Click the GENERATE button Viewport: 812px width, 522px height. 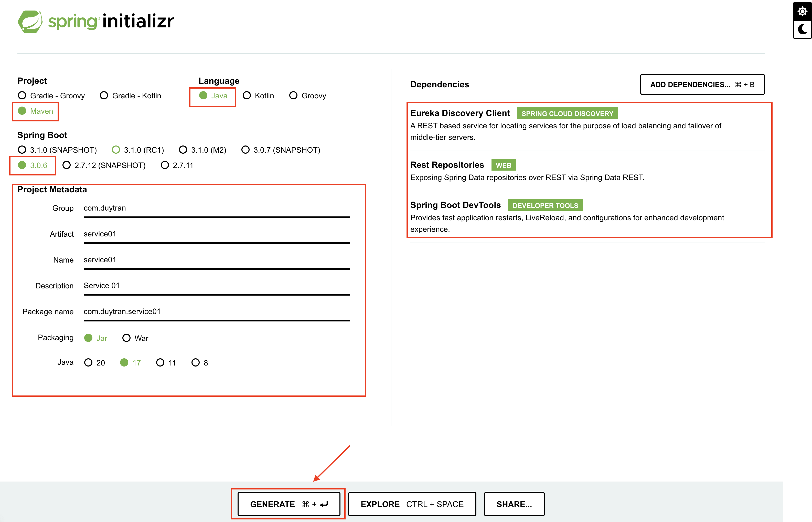point(288,504)
